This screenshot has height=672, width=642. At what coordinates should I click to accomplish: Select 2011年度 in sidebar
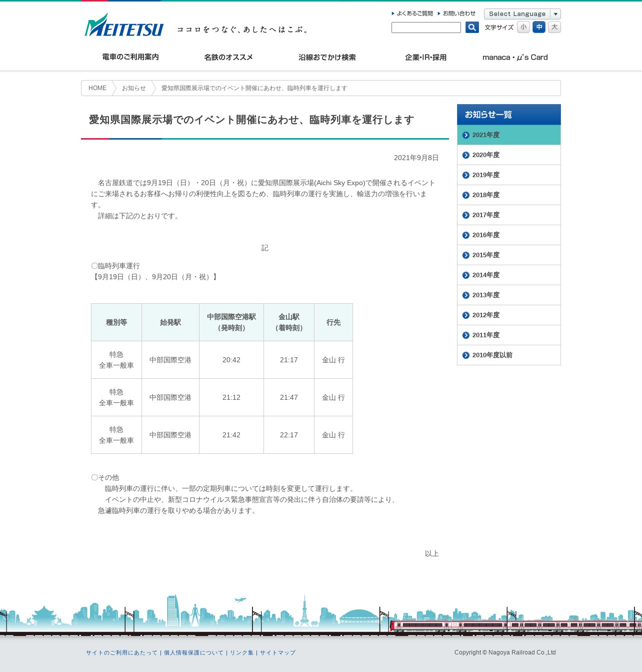click(x=509, y=335)
